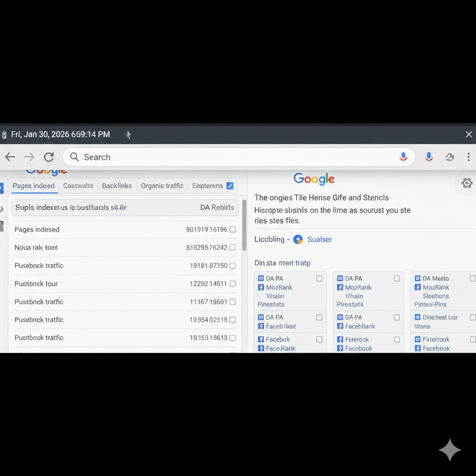Open the Sualser link
The width and height of the screenshot is (476, 476).
click(319, 239)
